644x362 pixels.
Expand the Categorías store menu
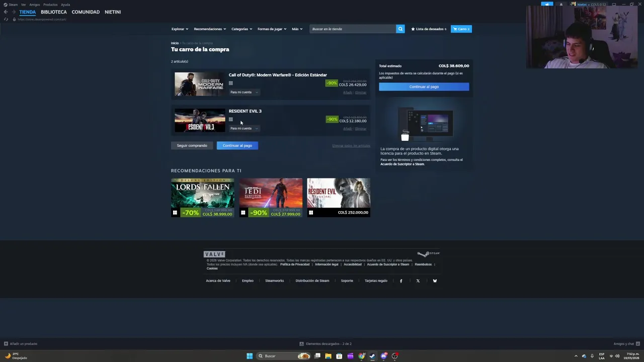point(242,29)
